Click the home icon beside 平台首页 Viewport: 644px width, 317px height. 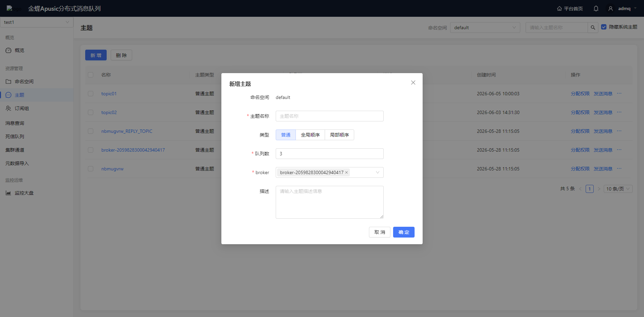pyautogui.click(x=559, y=8)
